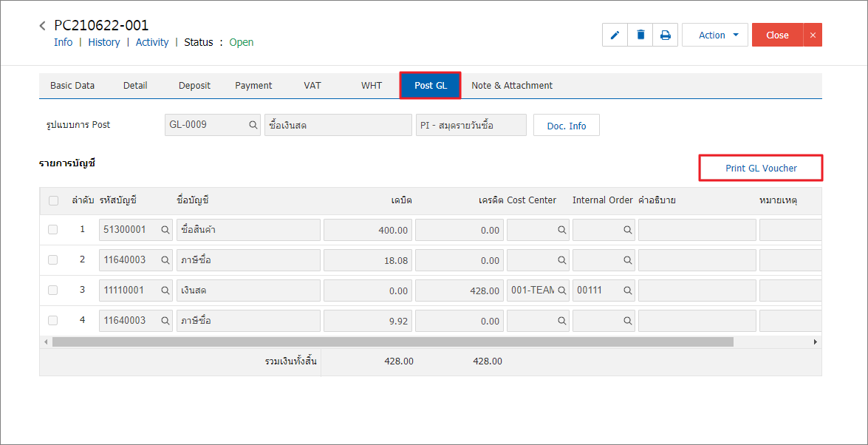The height and width of the screenshot is (445, 868).
Task: Click the เดบิต column header
Action: [401, 200]
